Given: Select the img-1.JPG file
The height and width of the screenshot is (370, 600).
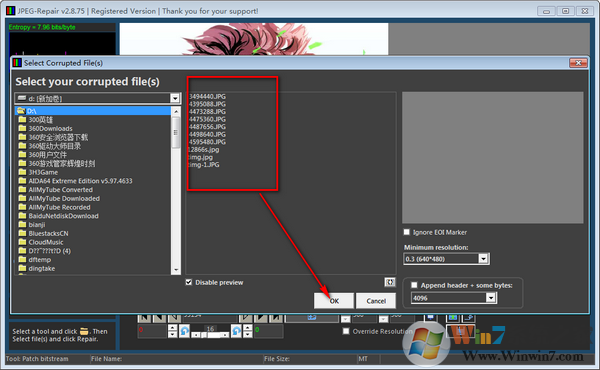Looking at the screenshot, I should click(204, 165).
